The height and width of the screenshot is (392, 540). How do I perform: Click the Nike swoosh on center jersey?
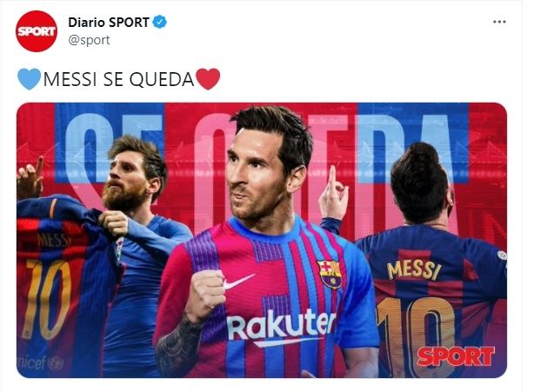pos(238,282)
